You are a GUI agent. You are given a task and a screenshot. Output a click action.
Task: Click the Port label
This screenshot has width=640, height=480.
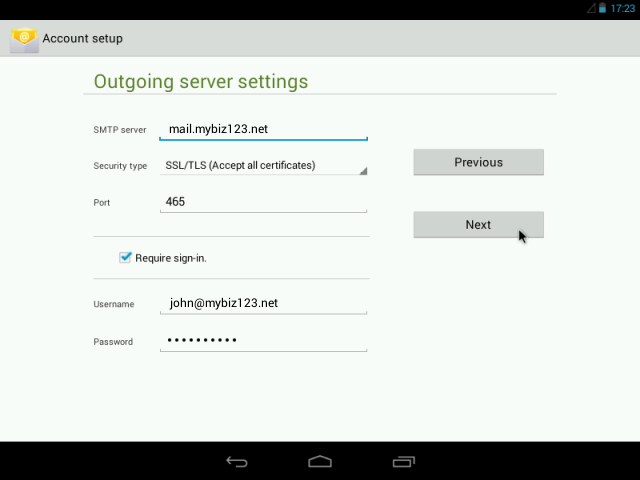tap(102, 202)
